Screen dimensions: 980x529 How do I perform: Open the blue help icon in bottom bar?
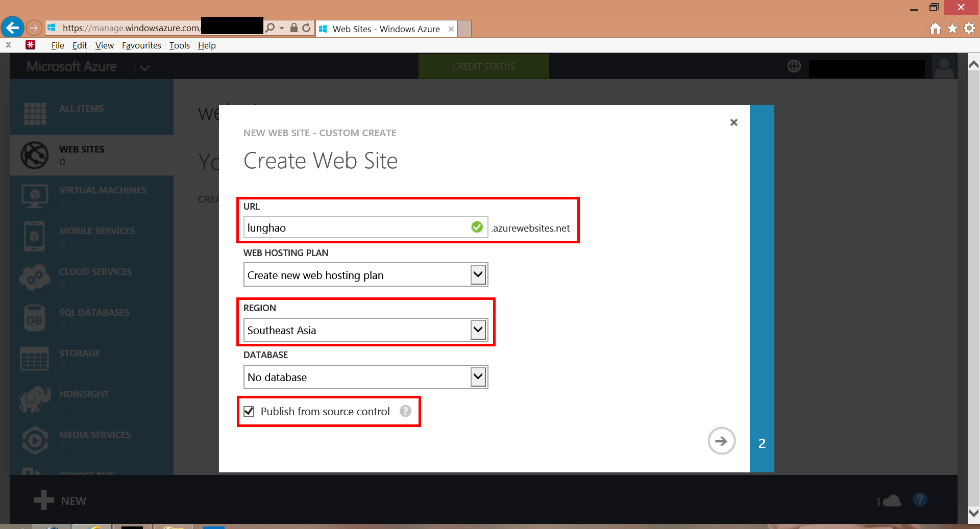[x=920, y=499]
